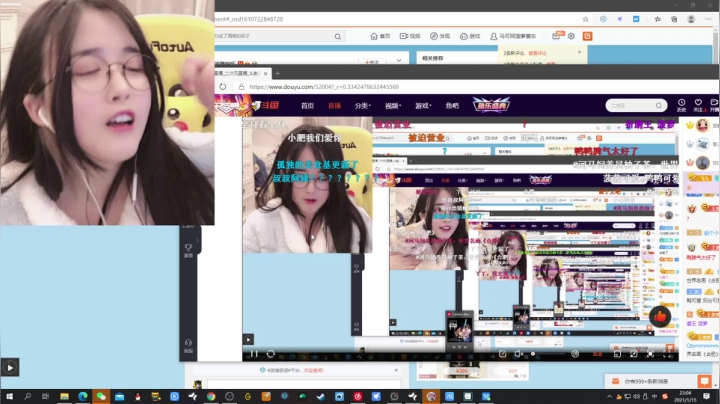Open Google Chrome from the taskbar

coord(211,396)
